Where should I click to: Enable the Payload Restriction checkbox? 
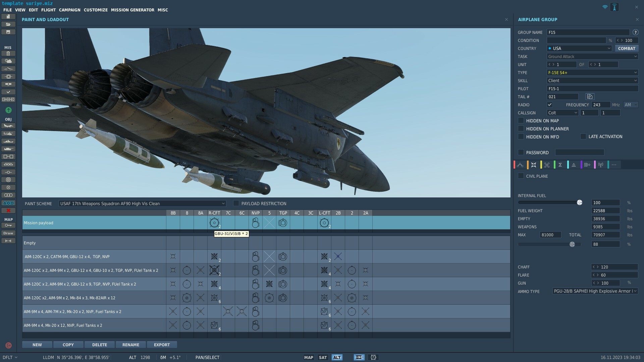tap(236, 203)
